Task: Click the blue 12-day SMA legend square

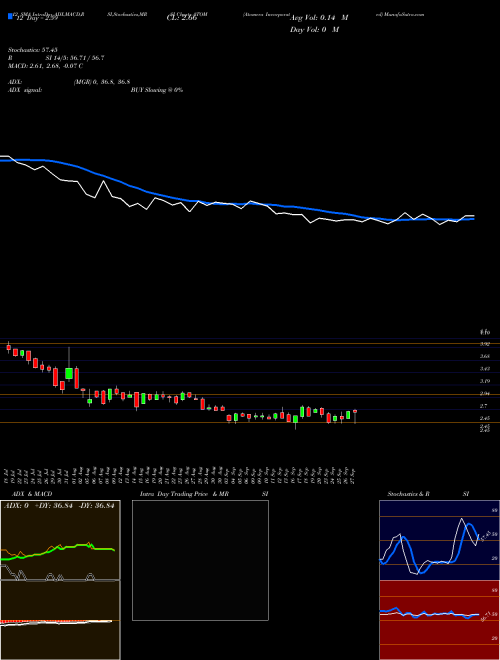Action: tap(11, 16)
